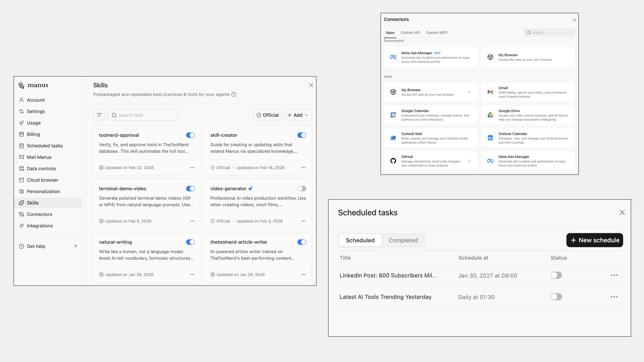Click the Skills filter icon button
Viewport: 644px width, 362px height.
coord(99,115)
